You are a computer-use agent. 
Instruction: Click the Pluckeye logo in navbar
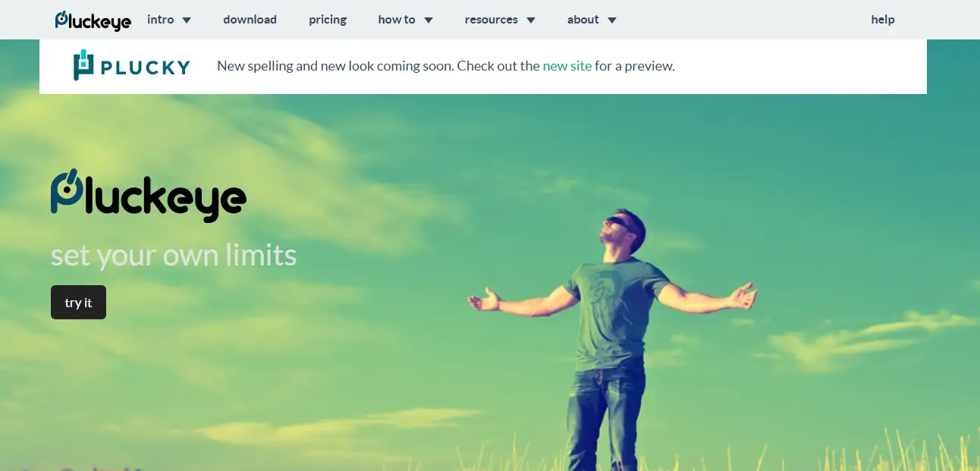93,20
